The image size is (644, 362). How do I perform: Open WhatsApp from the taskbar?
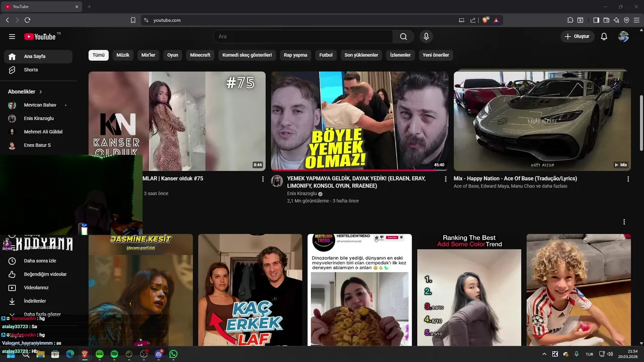coord(174,354)
